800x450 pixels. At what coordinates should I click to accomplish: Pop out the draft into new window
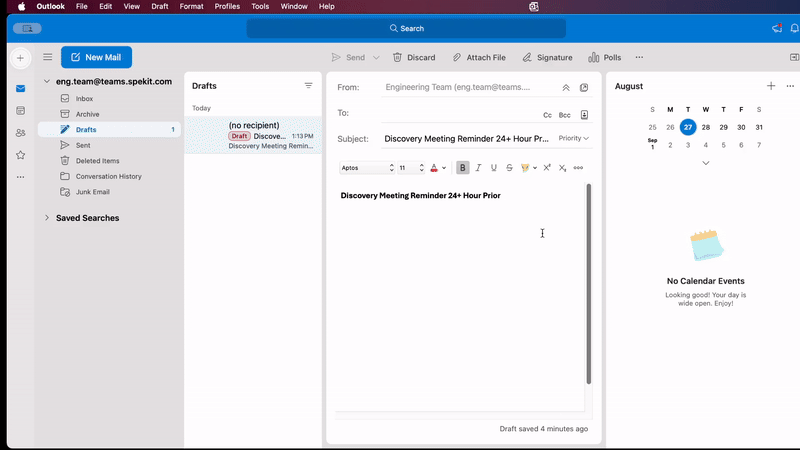point(584,88)
